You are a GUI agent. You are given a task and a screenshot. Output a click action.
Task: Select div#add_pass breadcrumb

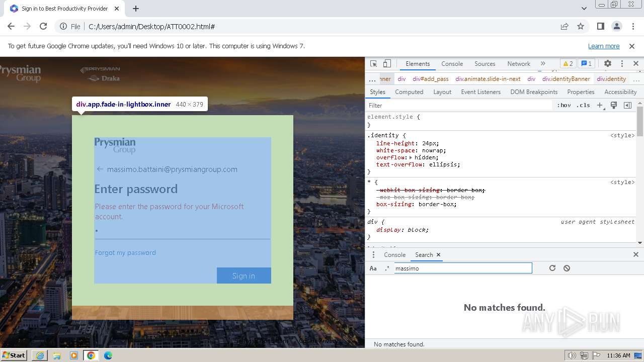[431, 79]
